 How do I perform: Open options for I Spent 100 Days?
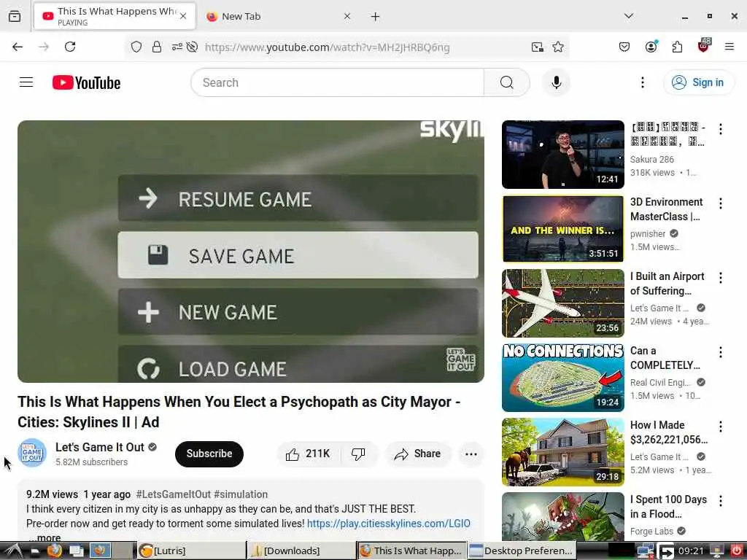[721, 500]
